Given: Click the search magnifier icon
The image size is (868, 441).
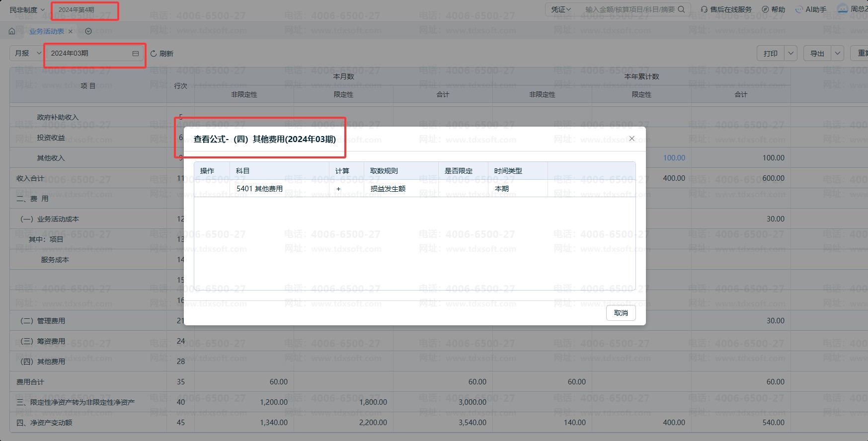Looking at the screenshot, I should click(x=681, y=9).
